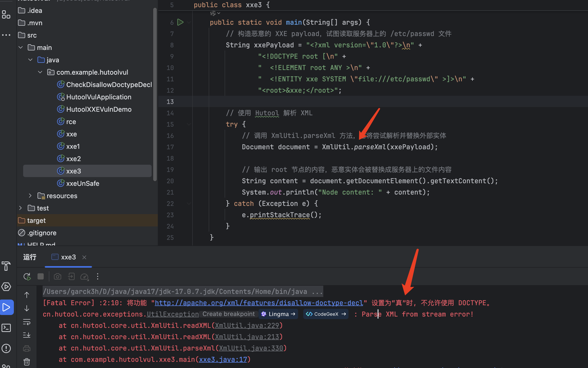This screenshot has height=368, width=588.
Task: Stop the running process
Action: 41,277
